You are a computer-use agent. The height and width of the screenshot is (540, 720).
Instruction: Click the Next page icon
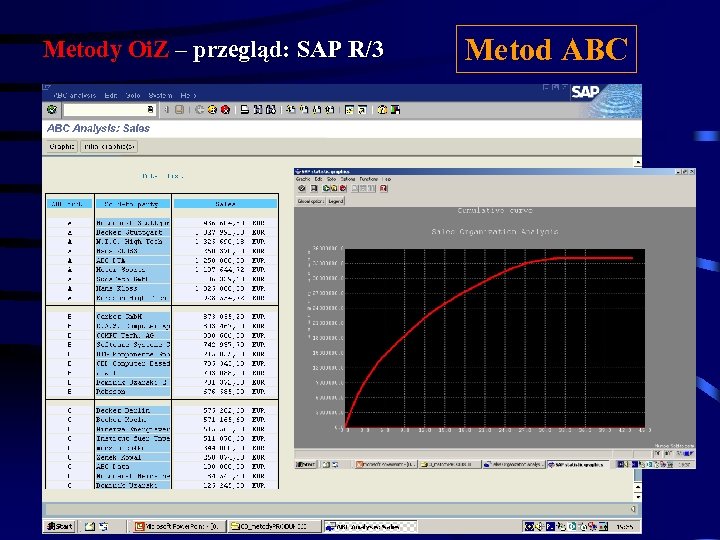coord(316,110)
